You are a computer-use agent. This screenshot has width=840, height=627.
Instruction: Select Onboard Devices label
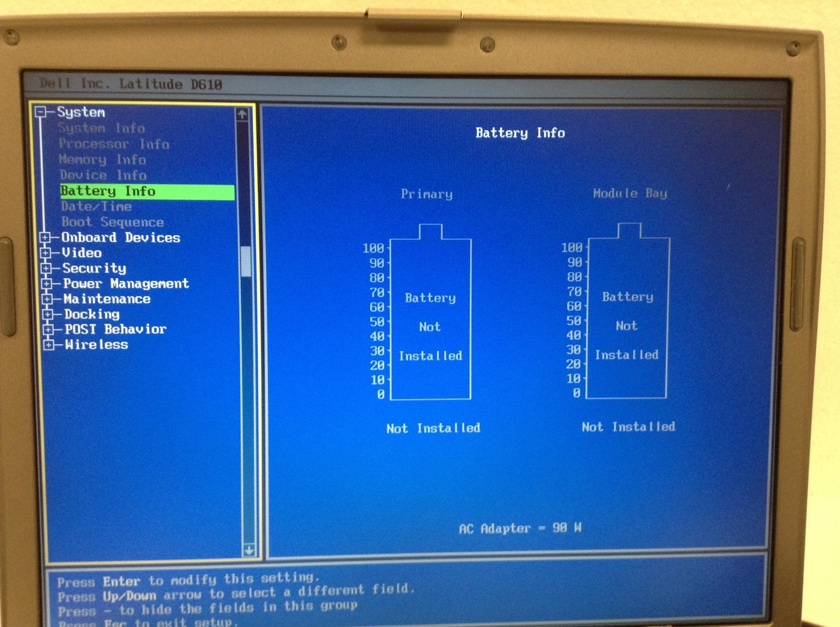[x=121, y=238]
